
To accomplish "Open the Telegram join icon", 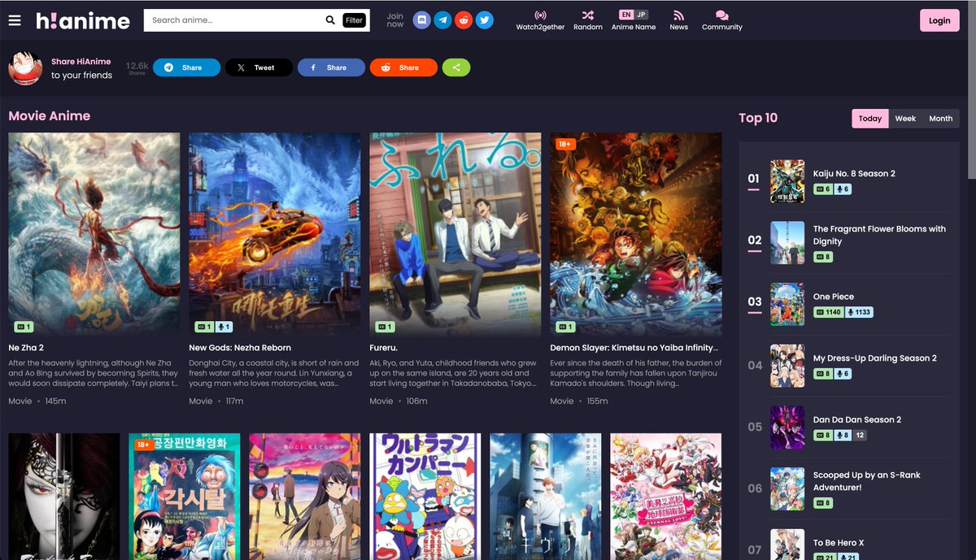I will [x=442, y=20].
